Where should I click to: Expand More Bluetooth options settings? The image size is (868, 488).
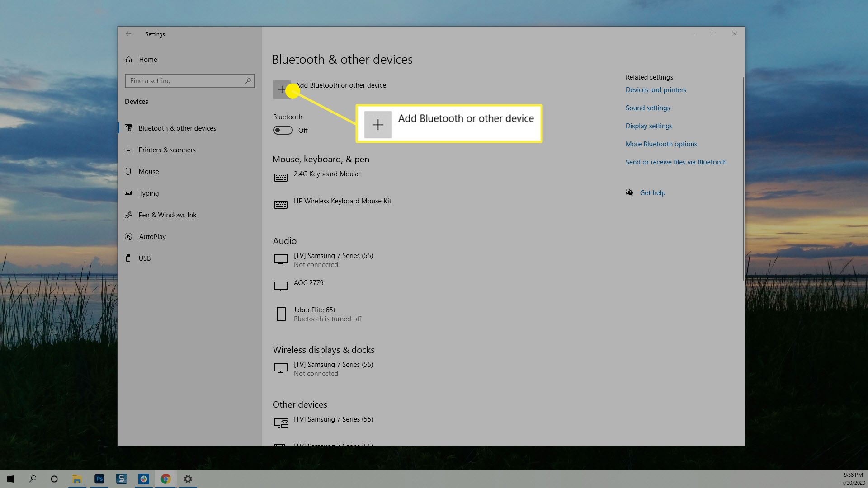point(661,144)
